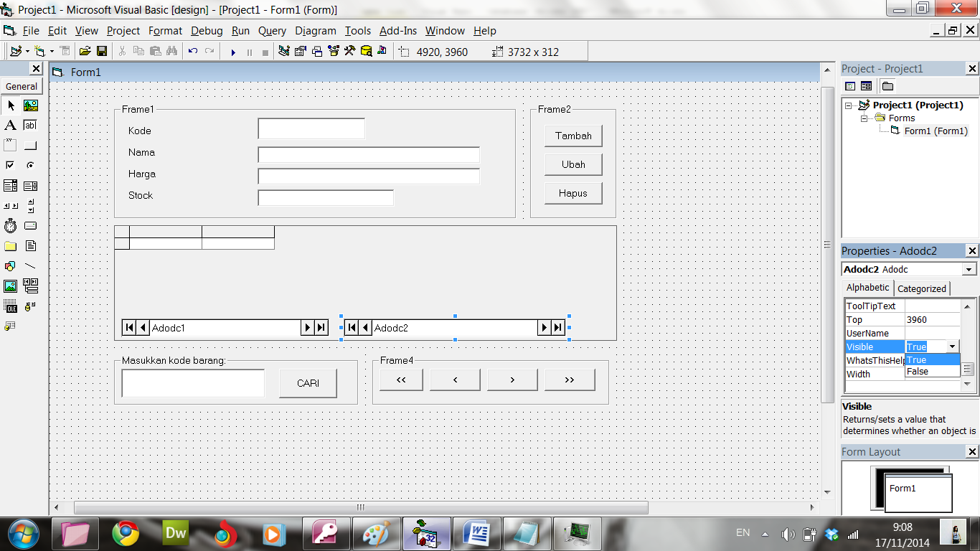Toggle folders view in the Project Explorer
Viewport: 980px width, 551px height.
pyautogui.click(x=888, y=85)
